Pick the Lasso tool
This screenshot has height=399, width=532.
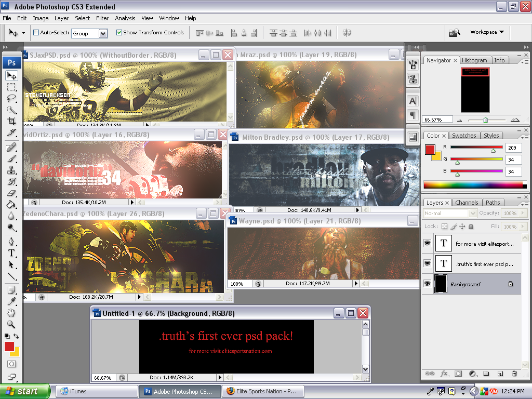click(11, 98)
